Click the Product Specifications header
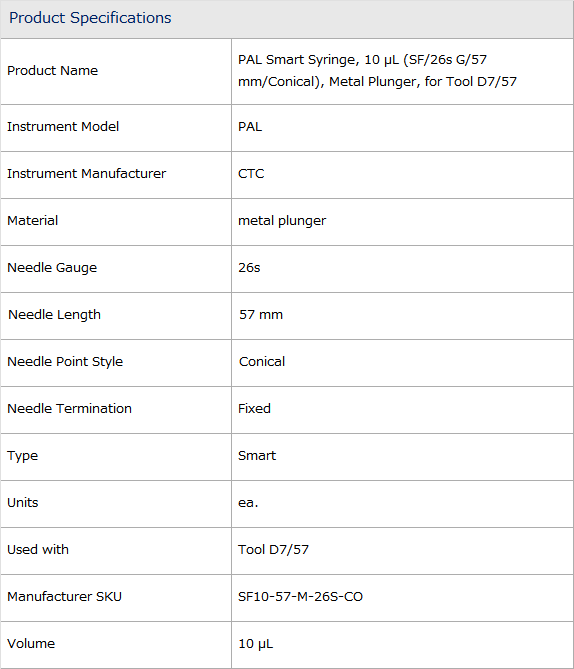 click(x=90, y=18)
